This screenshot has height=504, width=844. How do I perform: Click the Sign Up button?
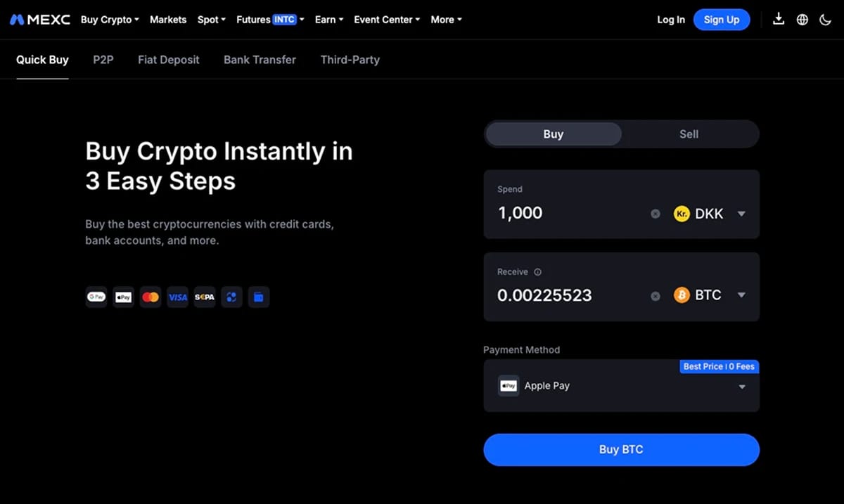722,20
